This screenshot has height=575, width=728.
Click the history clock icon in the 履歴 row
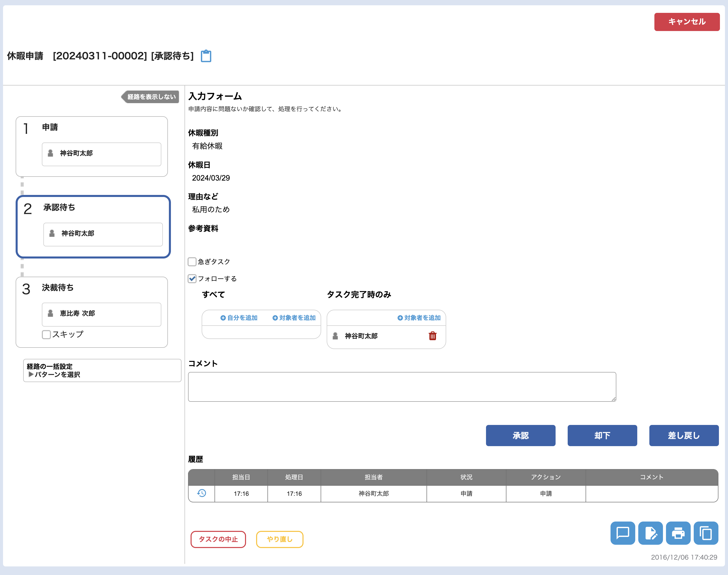pos(201,493)
